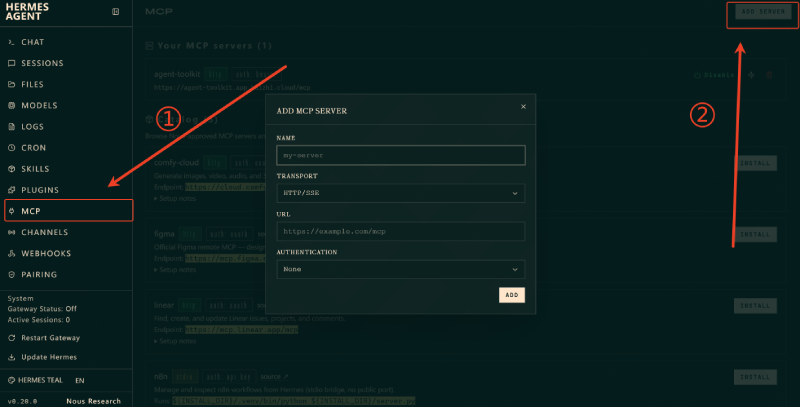
Task: Switch the Hermes Teal theme
Action: [x=35, y=380]
